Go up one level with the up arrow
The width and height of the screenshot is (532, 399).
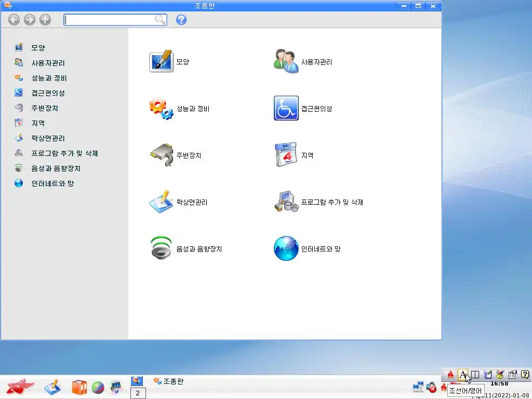[x=45, y=20]
